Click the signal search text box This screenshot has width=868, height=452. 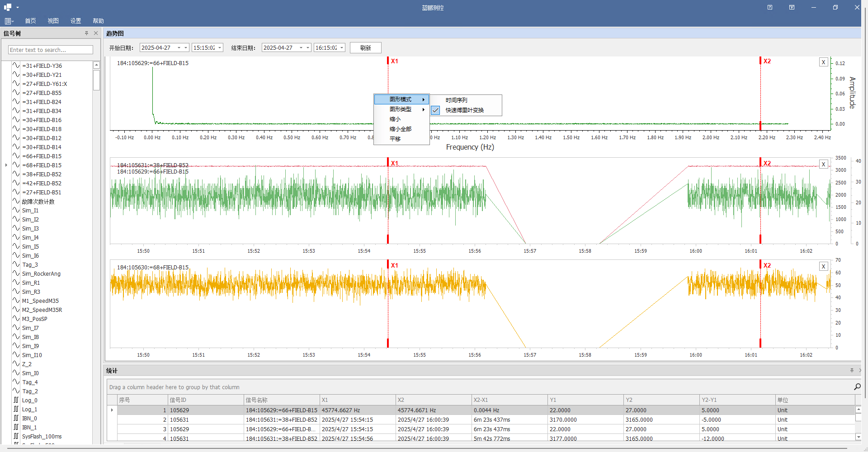[x=51, y=50]
